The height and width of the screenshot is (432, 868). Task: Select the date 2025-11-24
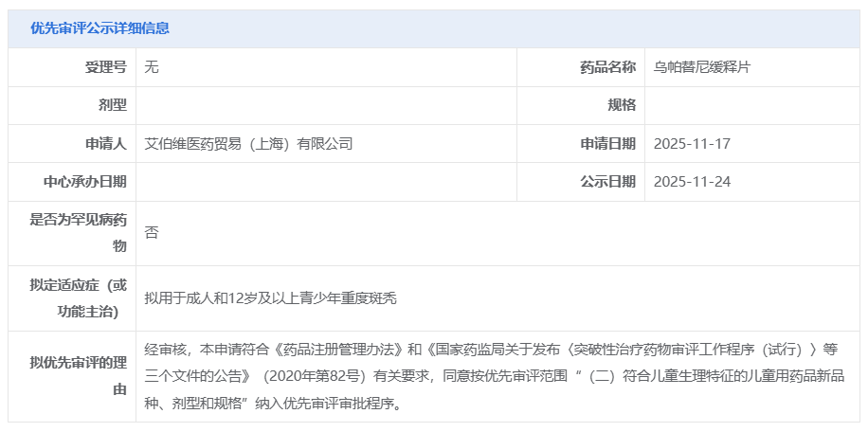[692, 182]
